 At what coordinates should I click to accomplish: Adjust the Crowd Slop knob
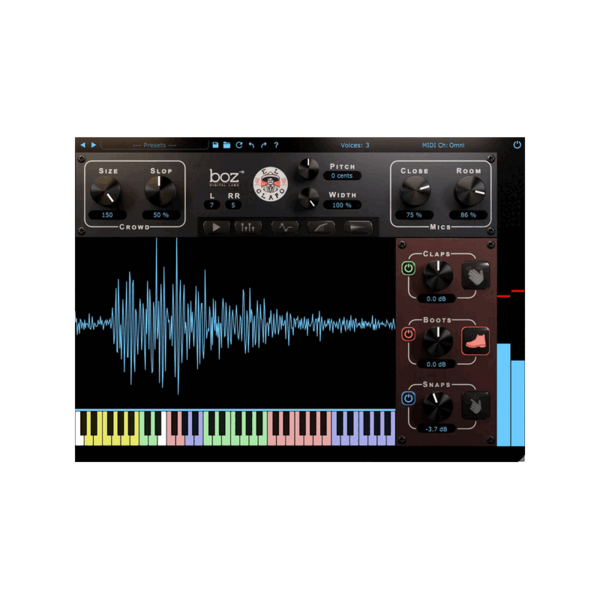click(x=160, y=191)
